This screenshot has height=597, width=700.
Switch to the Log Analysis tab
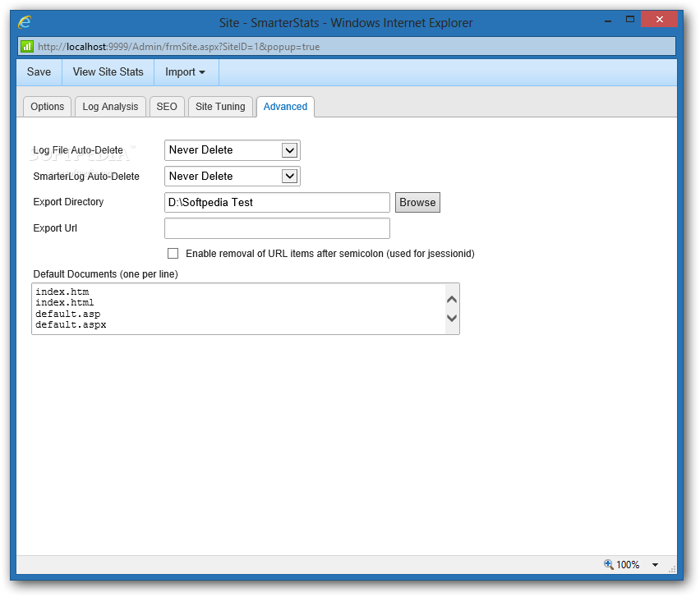(110, 107)
